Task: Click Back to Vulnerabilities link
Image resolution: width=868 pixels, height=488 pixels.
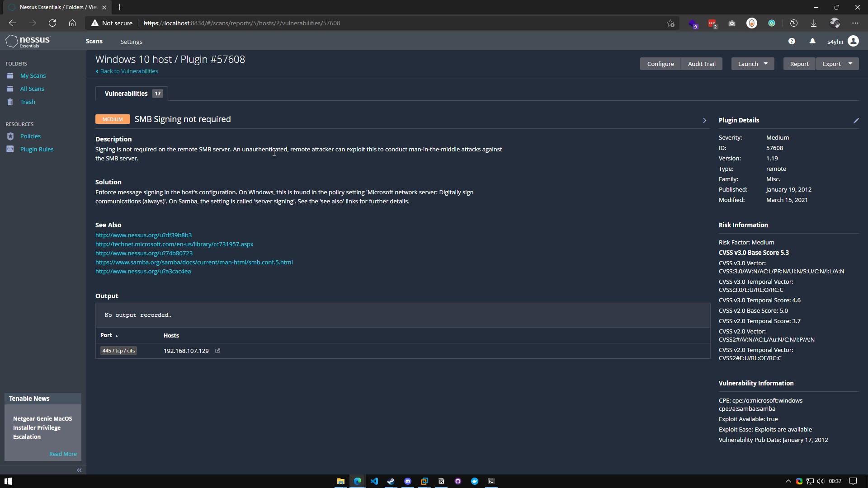Action: [x=129, y=71]
